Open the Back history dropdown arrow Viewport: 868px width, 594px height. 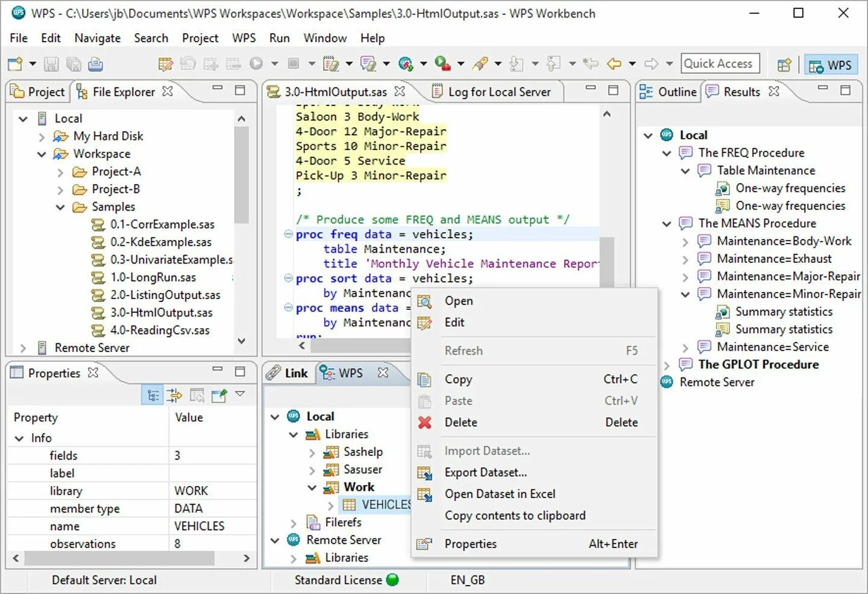coord(632,63)
